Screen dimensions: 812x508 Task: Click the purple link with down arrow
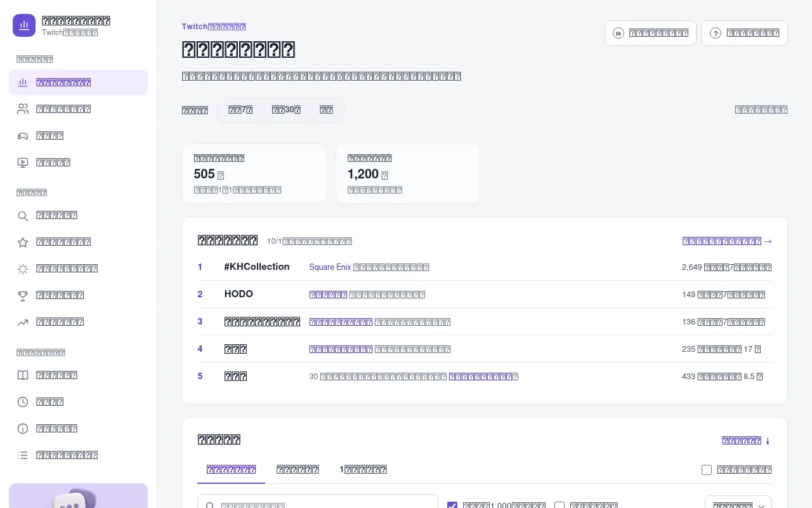click(x=747, y=441)
